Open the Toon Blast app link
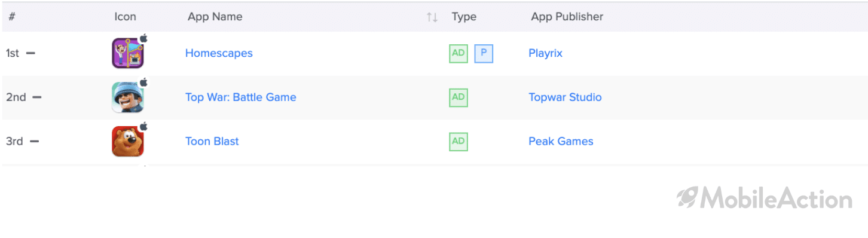Viewport: 868px width, 238px height. pos(212,142)
